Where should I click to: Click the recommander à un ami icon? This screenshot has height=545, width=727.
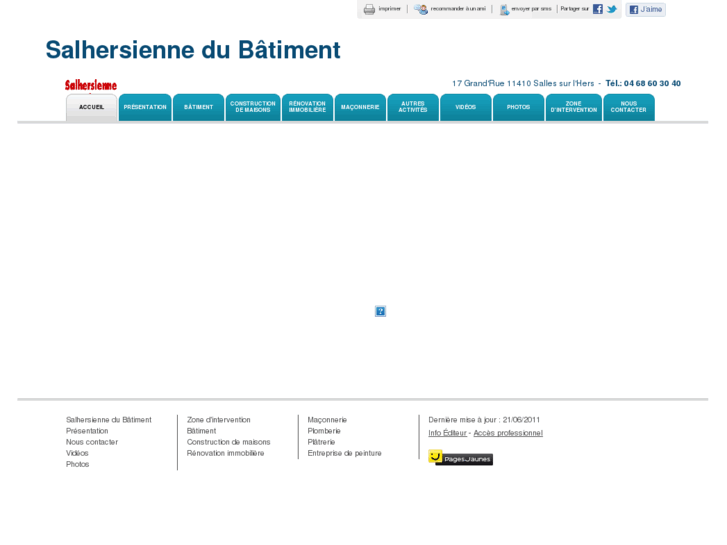pos(421,9)
